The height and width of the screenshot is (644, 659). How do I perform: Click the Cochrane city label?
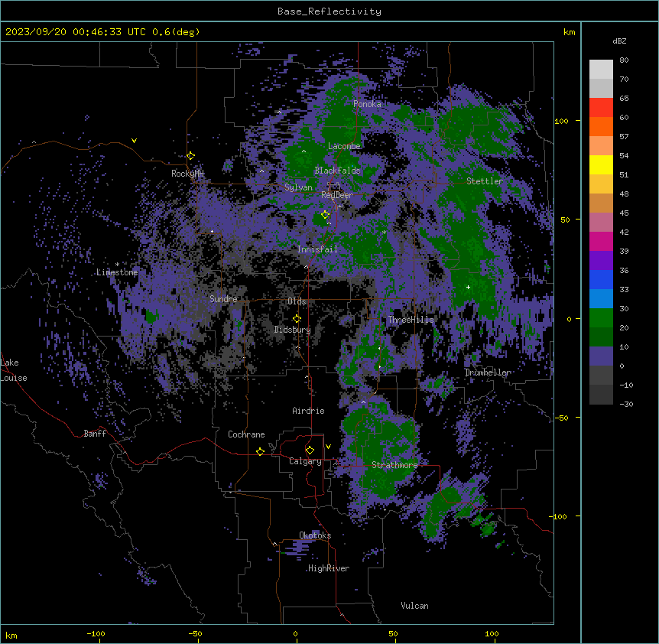(246, 434)
